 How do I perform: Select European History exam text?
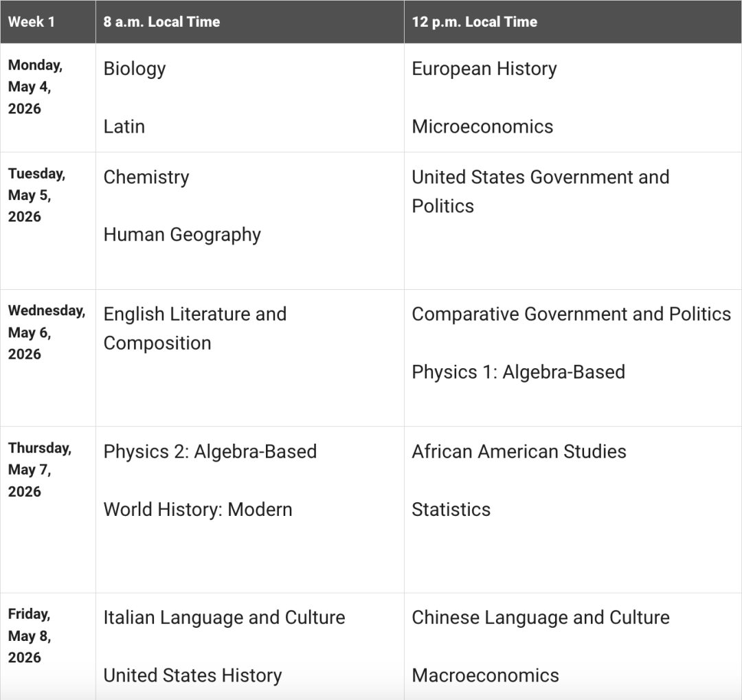484,69
